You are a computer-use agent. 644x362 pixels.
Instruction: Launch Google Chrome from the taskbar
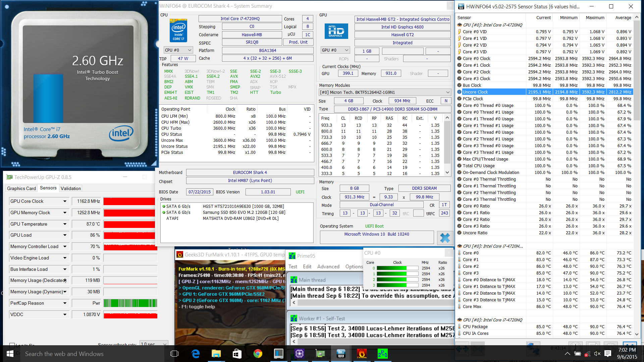258,354
